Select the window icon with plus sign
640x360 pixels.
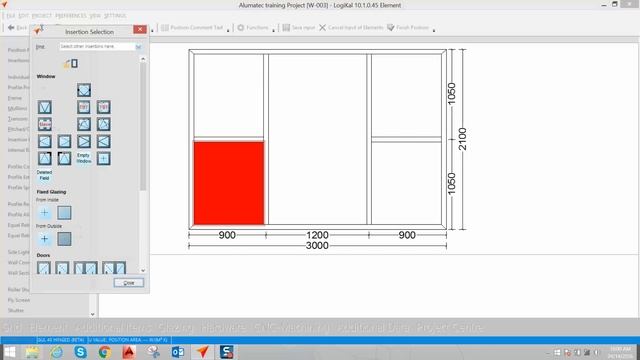(103, 158)
